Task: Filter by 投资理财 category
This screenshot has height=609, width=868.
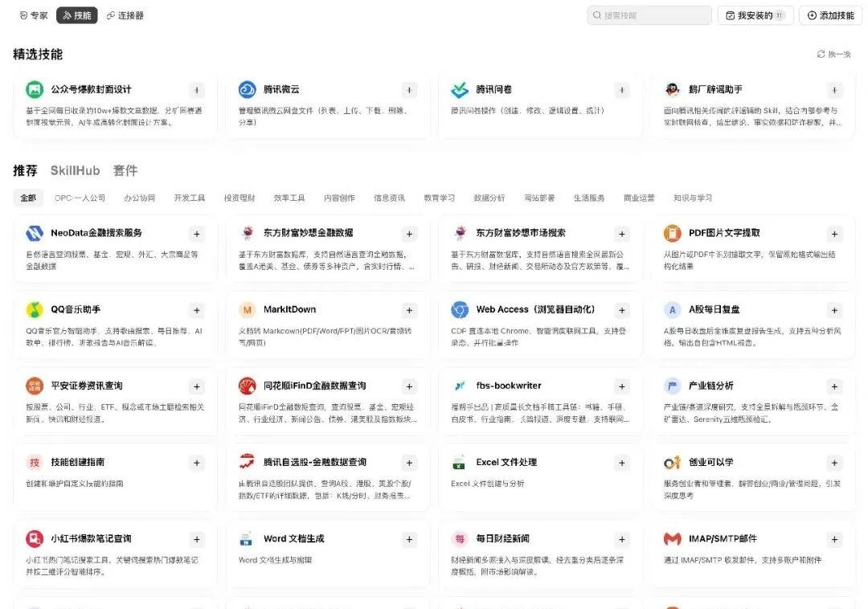Action: tap(240, 198)
